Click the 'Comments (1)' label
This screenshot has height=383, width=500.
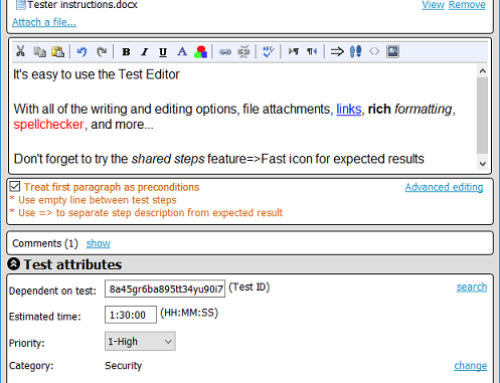click(45, 243)
